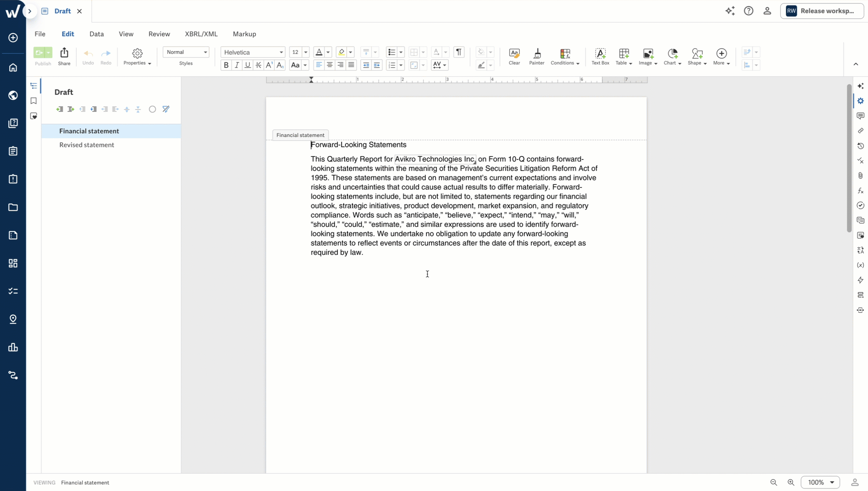Open the XBRL/XML menu
This screenshot has height=491, width=868.
(x=201, y=33)
